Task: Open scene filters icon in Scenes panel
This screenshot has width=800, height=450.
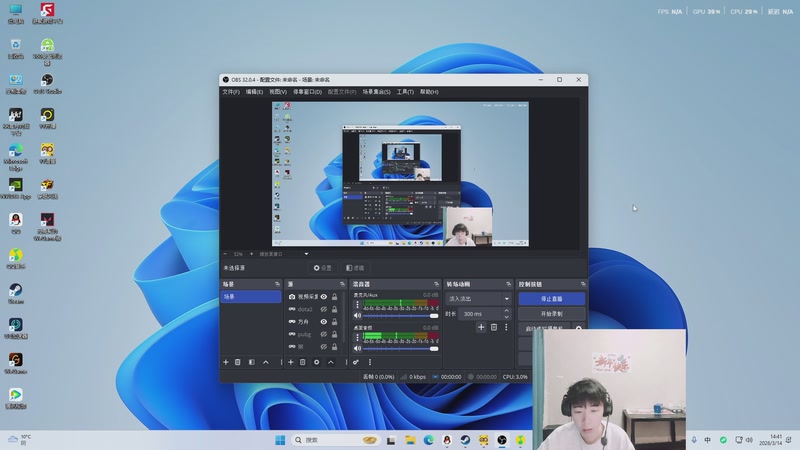Action: coord(252,362)
